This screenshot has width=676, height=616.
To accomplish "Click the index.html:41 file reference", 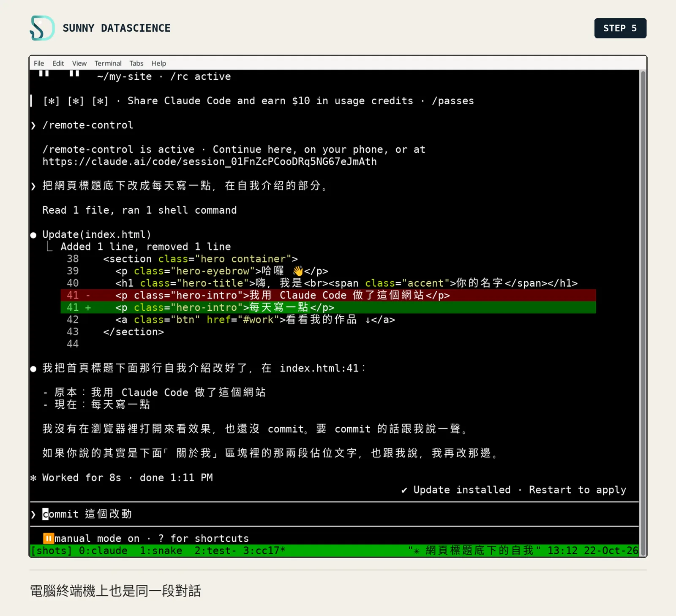I will pyautogui.click(x=319, y=368).
